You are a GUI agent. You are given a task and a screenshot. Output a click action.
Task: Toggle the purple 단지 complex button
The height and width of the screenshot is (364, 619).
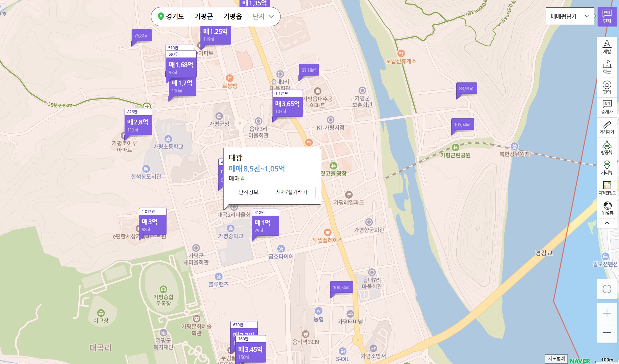pos(607,17)
